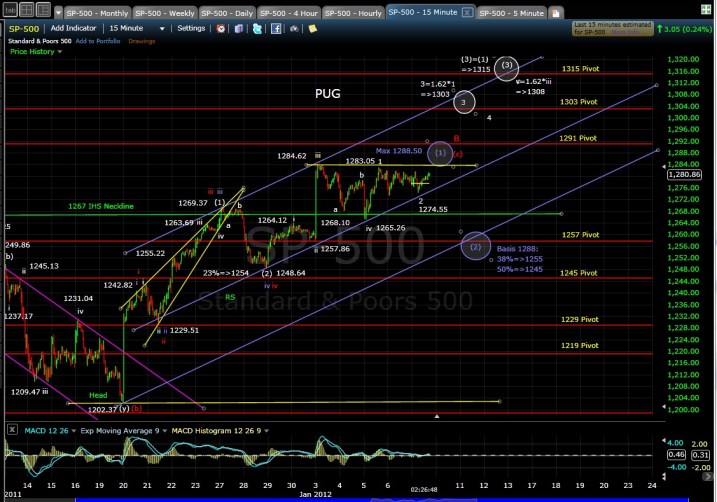This screenshot has height=502, width=717.
Task: Click the 1202.37 low price annotation
Action: click(x=103, y=409)
